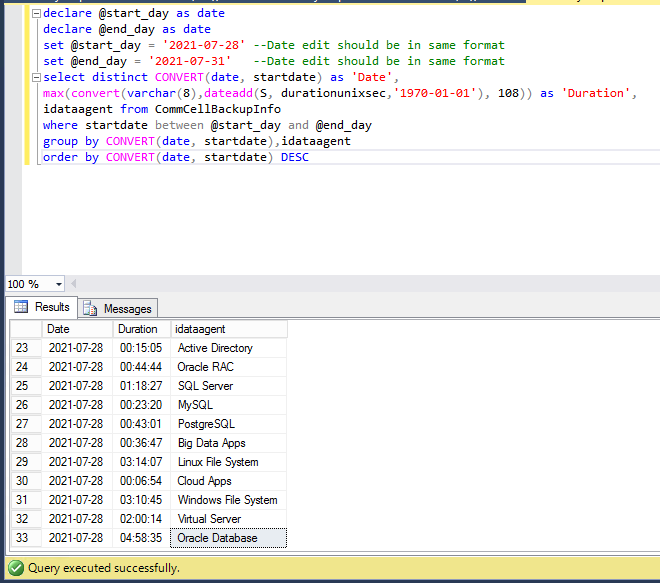
Task: Click the DESC keyword in the order by line
Action: (x=295, y=157)
